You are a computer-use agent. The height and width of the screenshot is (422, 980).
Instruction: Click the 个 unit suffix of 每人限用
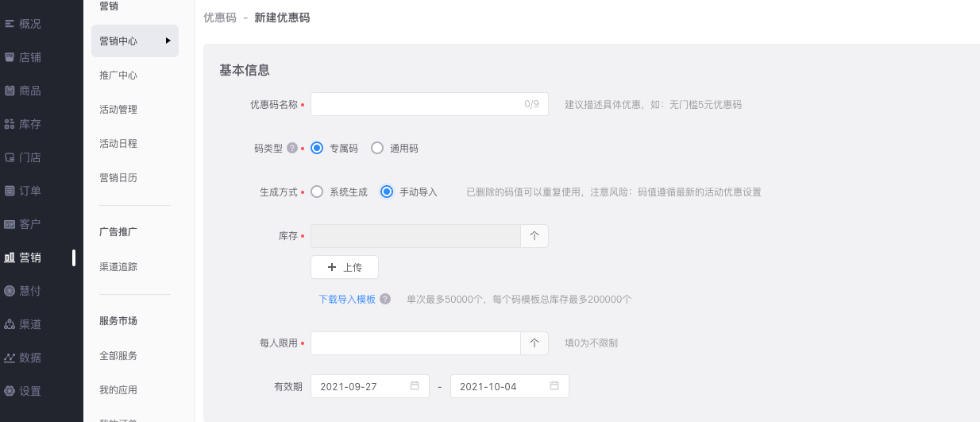tap(534, 343)
